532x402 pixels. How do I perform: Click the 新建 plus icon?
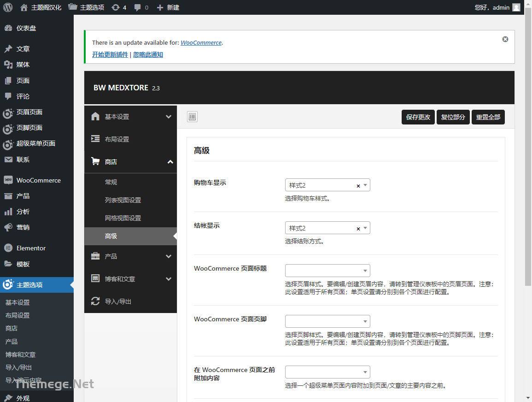(x=160, y=7)
